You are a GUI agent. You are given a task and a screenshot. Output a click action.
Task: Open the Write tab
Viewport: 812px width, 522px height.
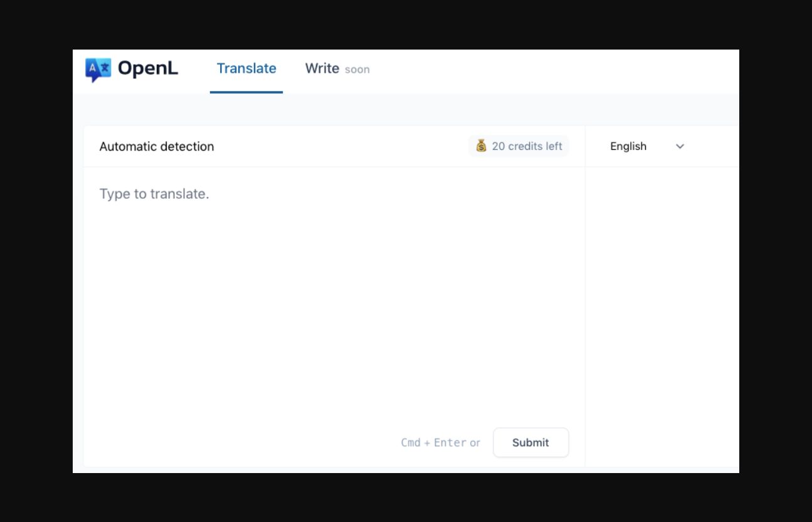(322, 68)
